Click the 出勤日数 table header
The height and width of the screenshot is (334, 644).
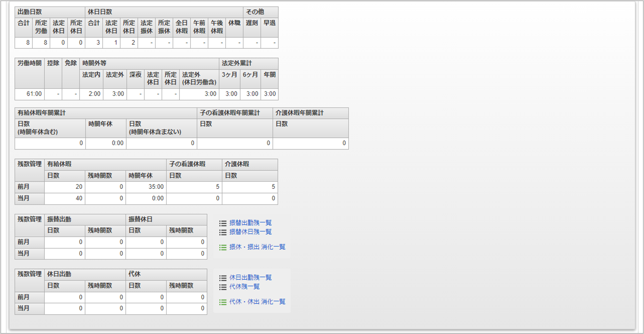click(50, 12)
